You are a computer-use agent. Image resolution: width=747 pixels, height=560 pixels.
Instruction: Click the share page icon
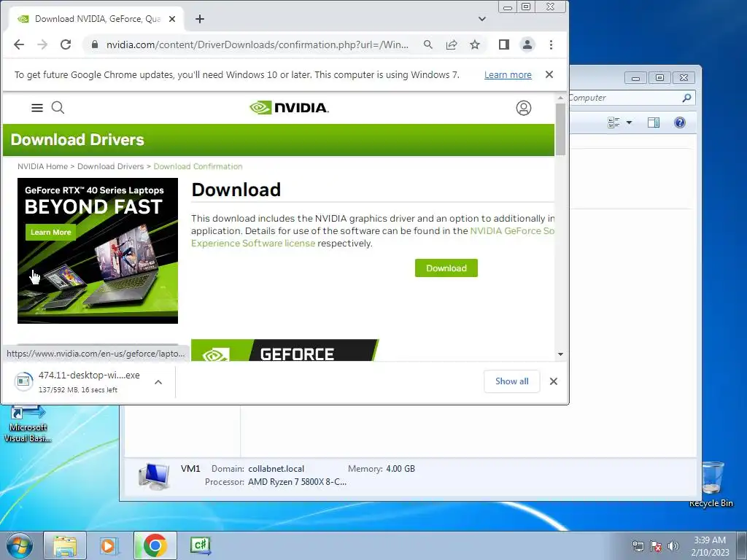451,44
